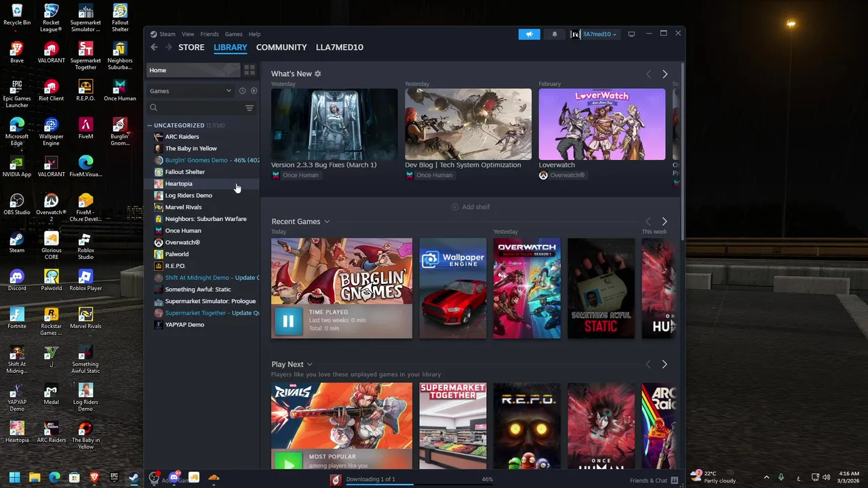The image size is (868, 488).
Task: Show next What's New items arrow
Action: (x=665, y=74)
